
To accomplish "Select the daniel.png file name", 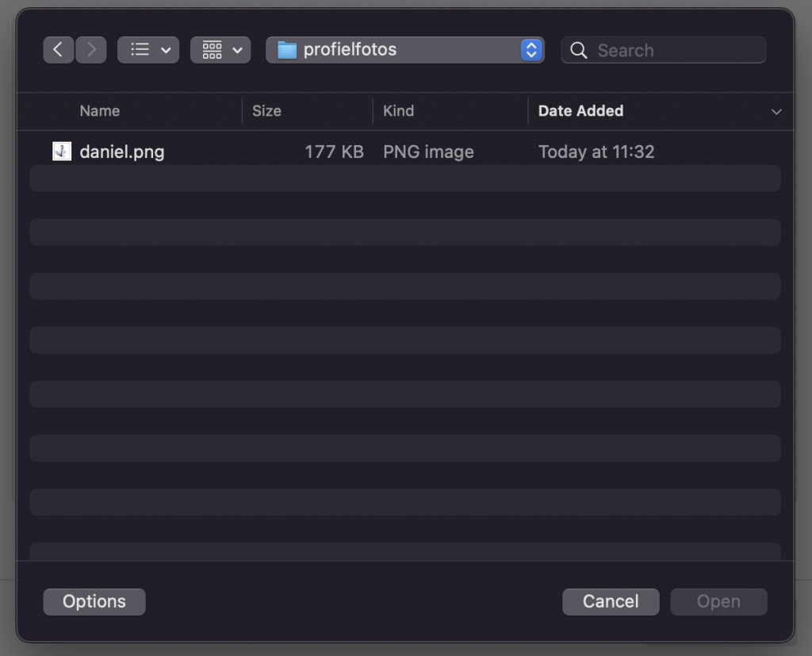I will click(122, 152).
